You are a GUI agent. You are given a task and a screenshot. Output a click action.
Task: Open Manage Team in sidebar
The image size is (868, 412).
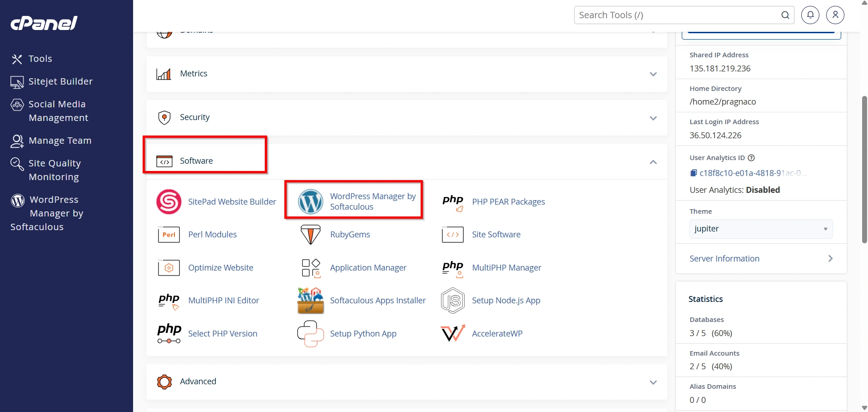[x=51, y=141]
